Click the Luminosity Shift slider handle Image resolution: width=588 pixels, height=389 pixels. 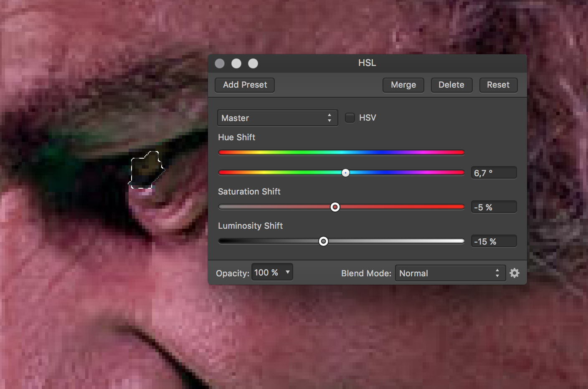(323, 241)
